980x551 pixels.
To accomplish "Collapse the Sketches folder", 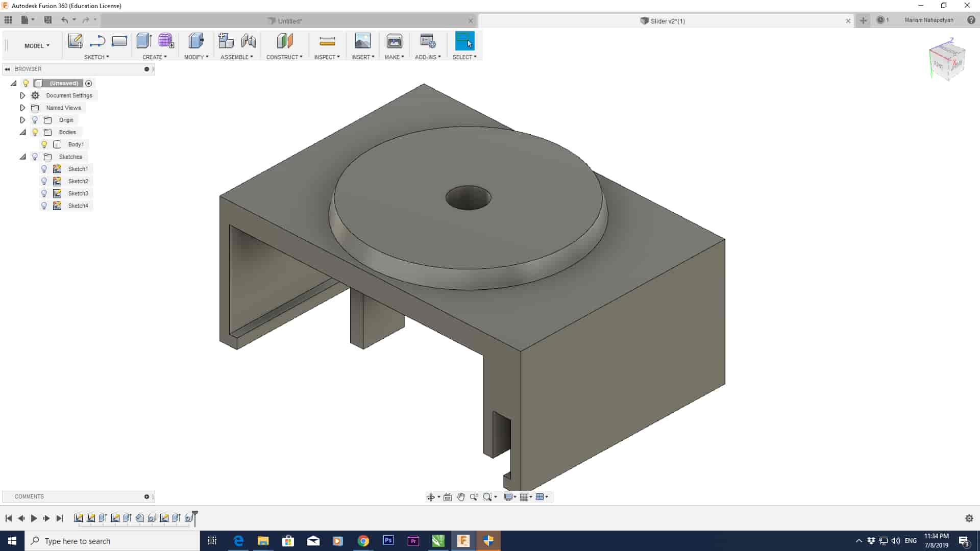I will [x=22, y=157].
